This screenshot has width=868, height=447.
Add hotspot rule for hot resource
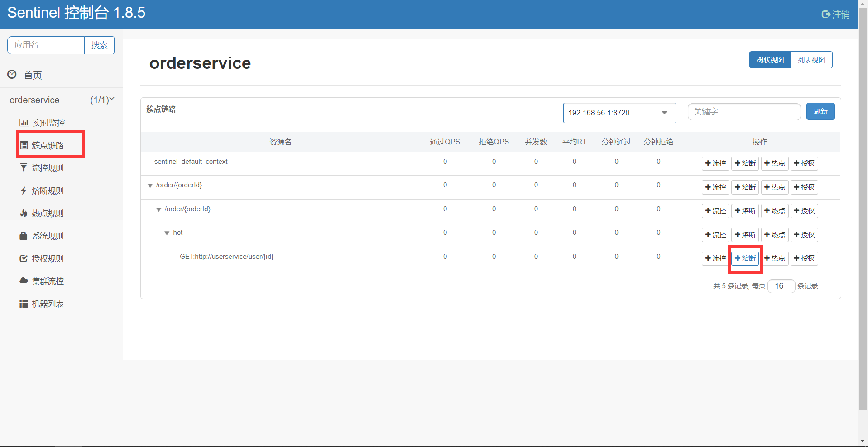coord(775,235)
